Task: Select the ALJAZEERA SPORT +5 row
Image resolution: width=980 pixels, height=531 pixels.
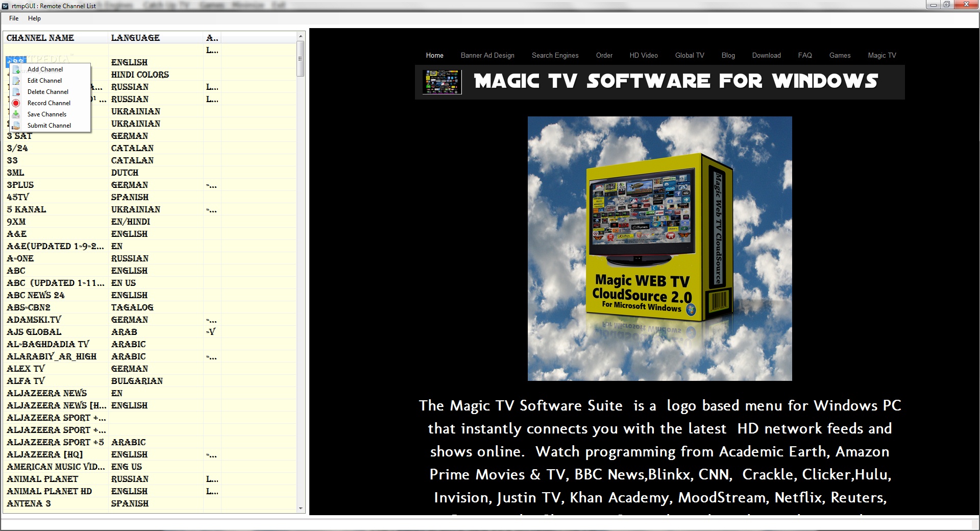Action: pos(150,442)
